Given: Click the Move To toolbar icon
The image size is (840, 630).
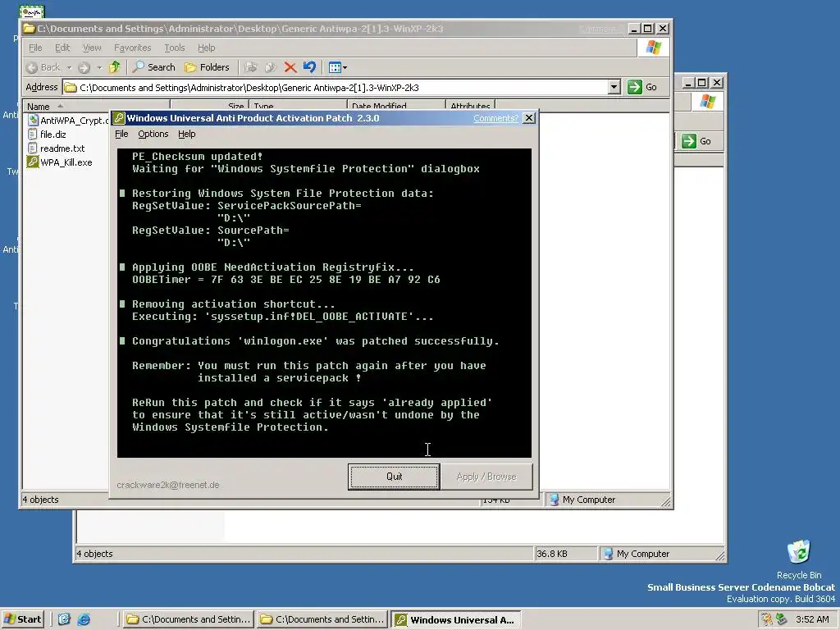Looking at the screenshot, I should click(251, 67).
